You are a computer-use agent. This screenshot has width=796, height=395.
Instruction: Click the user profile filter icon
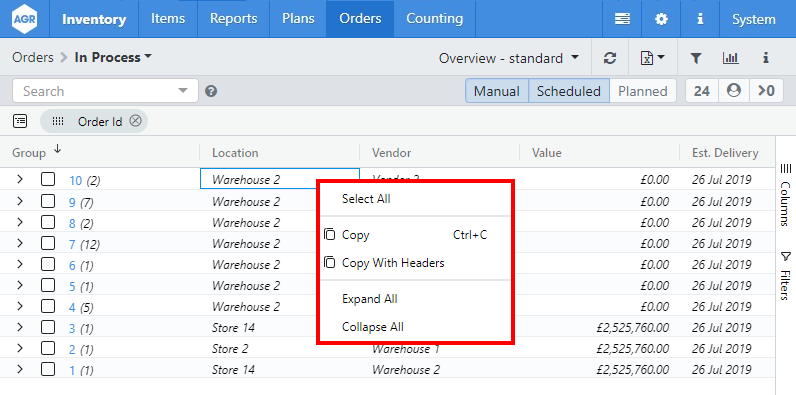pyautogui.click(x=734, y=91)
